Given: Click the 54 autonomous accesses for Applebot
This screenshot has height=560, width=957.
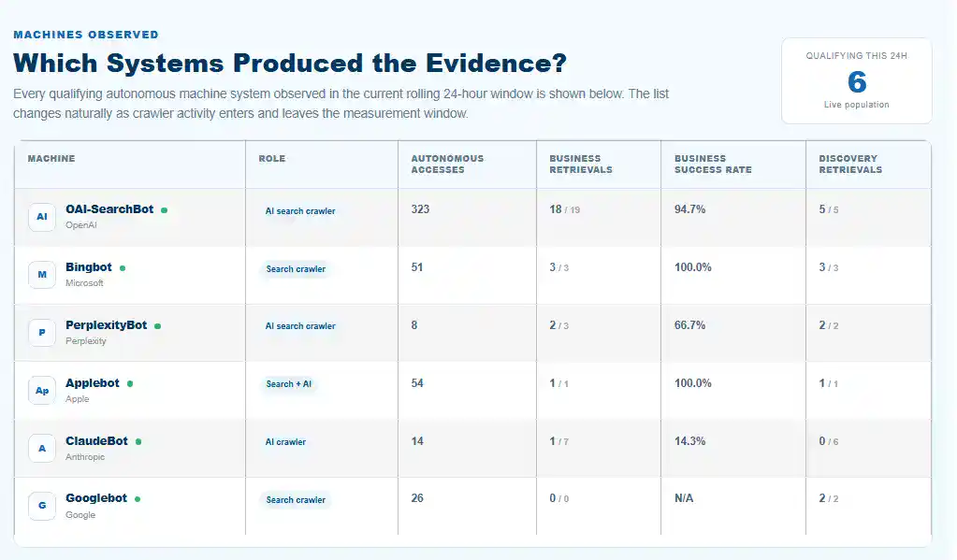Looking at the screenshot, I should [x=417, y=383].
